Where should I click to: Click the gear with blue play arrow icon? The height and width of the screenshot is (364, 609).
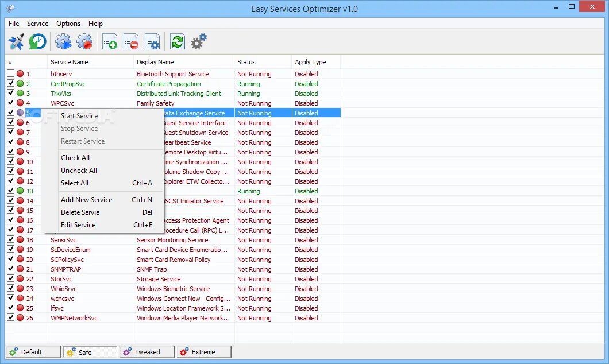(x=63, y=41)
